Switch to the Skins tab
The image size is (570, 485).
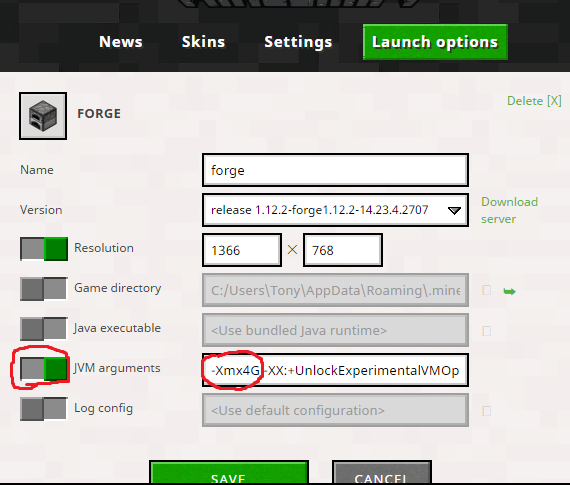(204, 42)
